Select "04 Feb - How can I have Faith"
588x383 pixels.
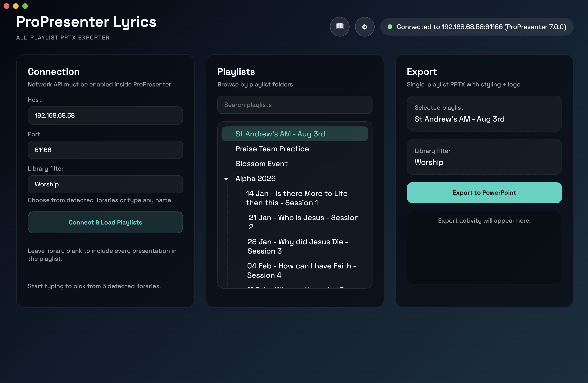point(301,270)
